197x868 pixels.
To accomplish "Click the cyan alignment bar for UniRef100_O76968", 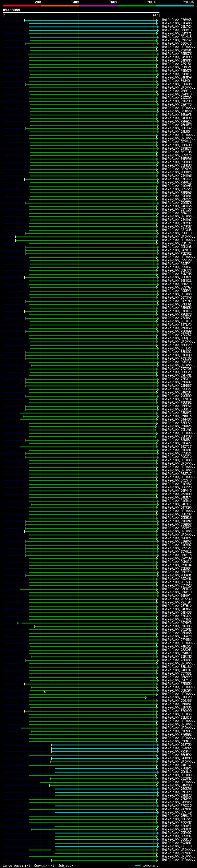I will 91,20.
